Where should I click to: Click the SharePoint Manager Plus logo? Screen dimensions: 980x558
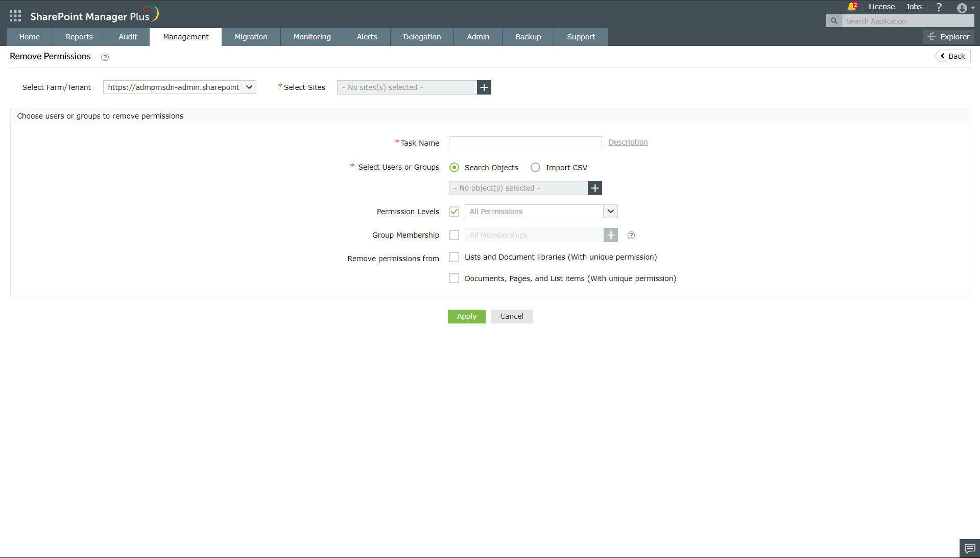coord(94,15)
